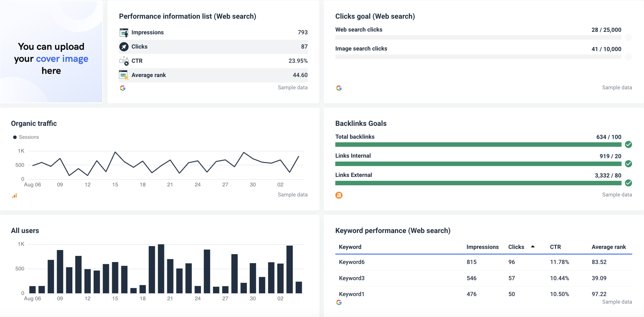Click the Google icon in the Clicks goal widget

click(339, 88)
